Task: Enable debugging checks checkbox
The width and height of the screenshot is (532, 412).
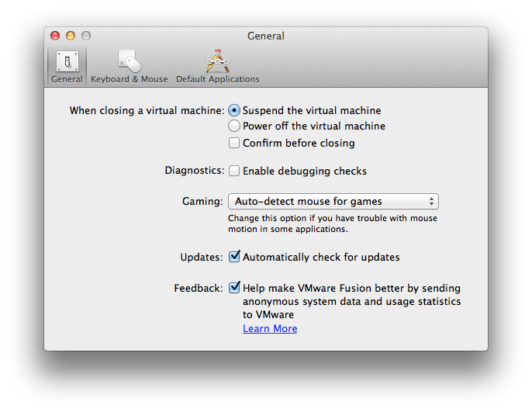Action: point(234,171)
